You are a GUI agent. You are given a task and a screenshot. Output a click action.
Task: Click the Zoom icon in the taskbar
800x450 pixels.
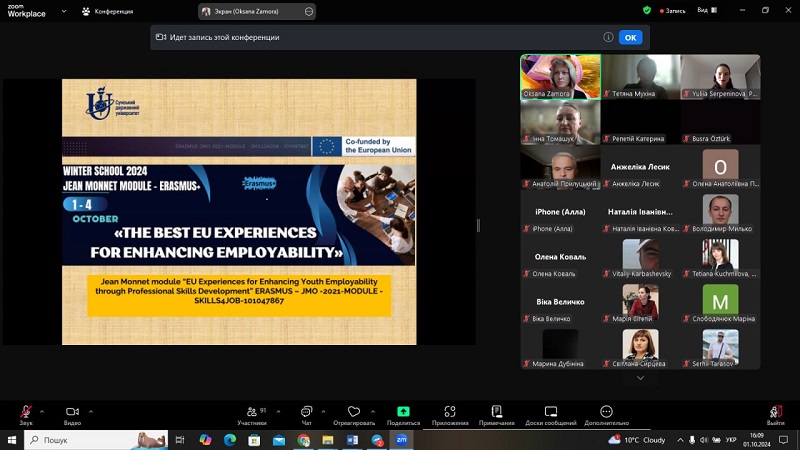402,440
